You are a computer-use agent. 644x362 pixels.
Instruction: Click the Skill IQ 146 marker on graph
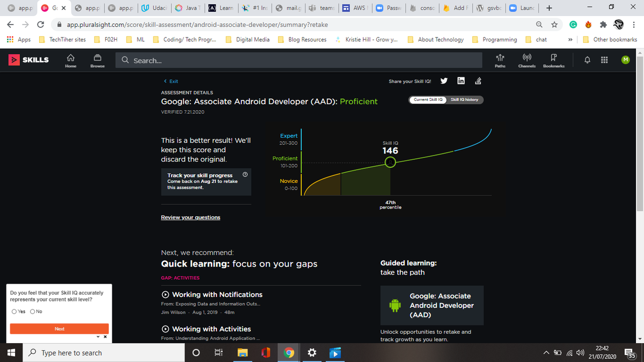point(391,162)
